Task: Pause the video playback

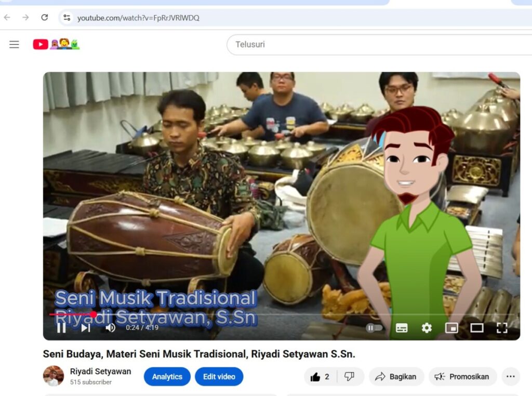Action: (x=61, y=327)
